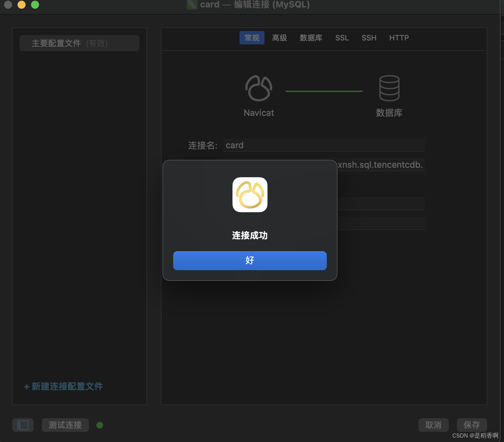Open the 高级 tab

point(280,38)
